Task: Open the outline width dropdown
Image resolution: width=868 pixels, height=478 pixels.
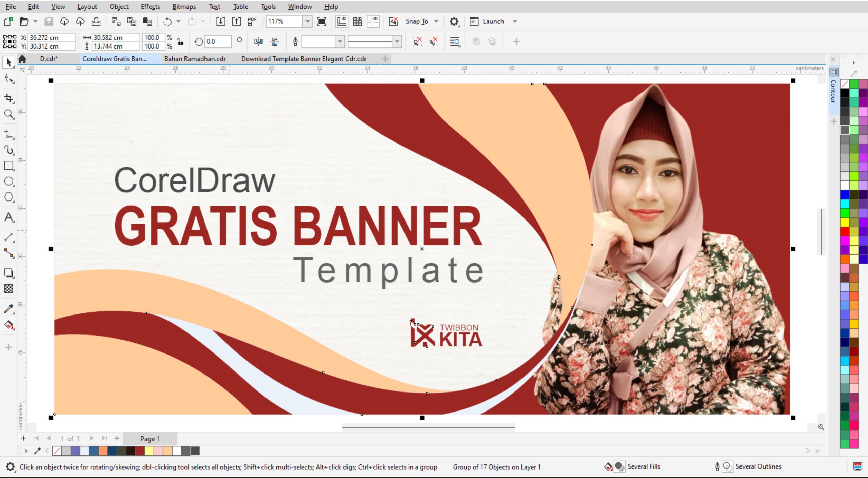Action: coord(340,42)
